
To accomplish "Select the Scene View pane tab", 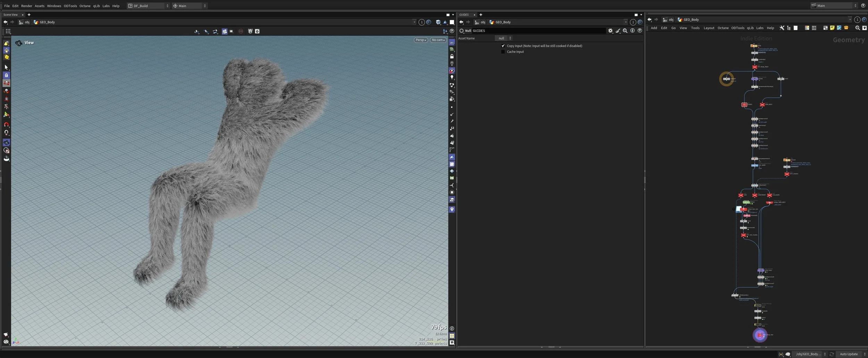I will coord(10,15).
